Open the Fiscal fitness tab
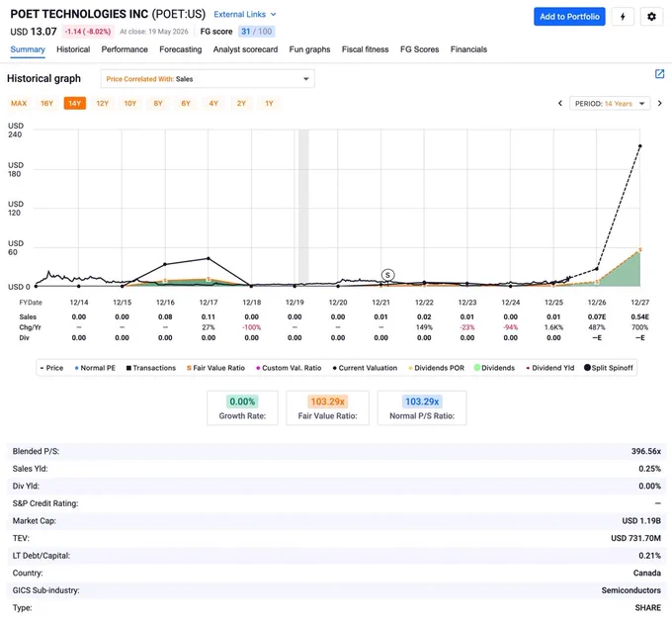 (365, 49)
